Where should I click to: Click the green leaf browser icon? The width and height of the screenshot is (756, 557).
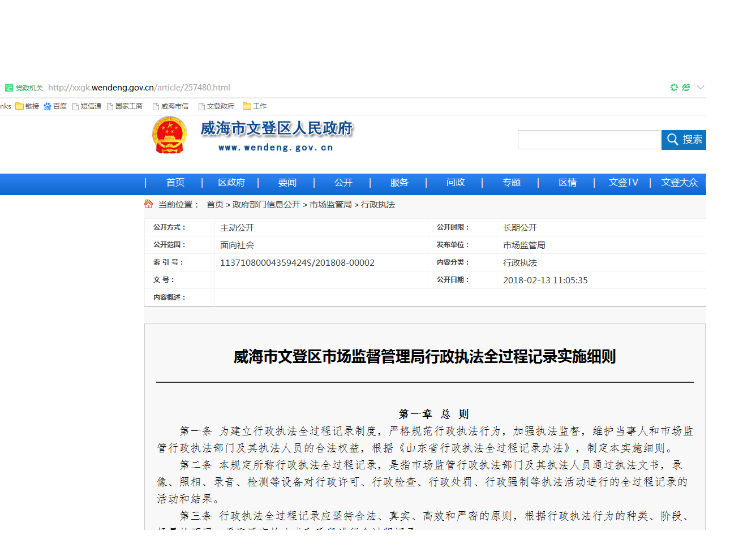point(686,88)
